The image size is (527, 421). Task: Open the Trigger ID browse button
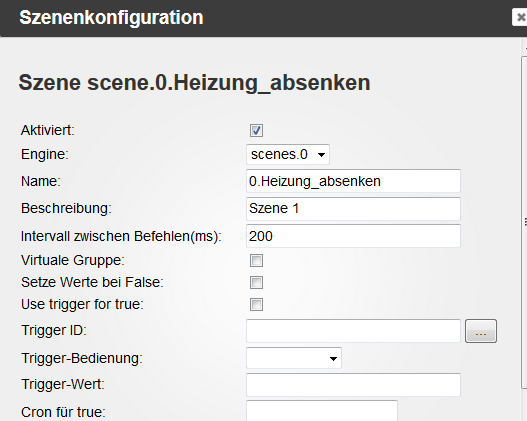481,331
